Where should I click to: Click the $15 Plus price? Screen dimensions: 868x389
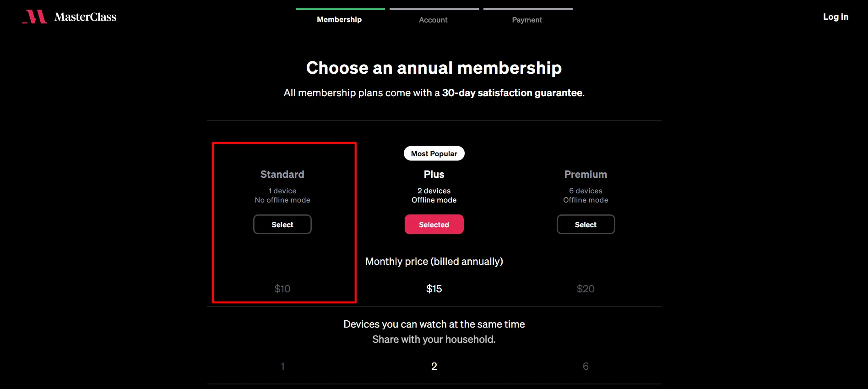click(x=434, y=289)
